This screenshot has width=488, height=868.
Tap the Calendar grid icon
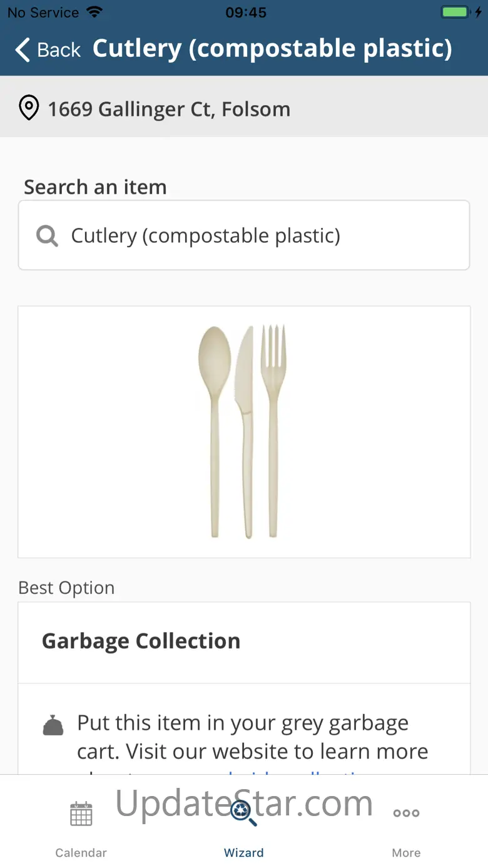(81, 814)
